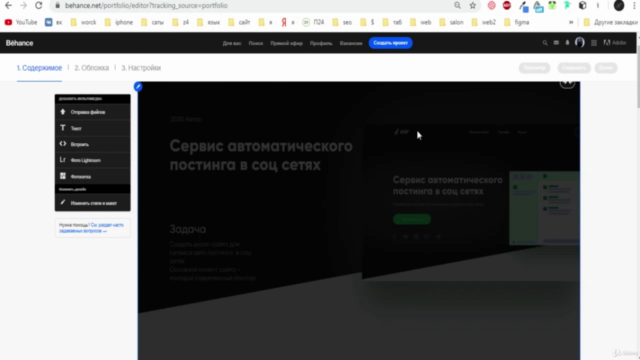Open the Chrome three-dot menu
This screenshot has height=360, width=640.
coord(635,6)
